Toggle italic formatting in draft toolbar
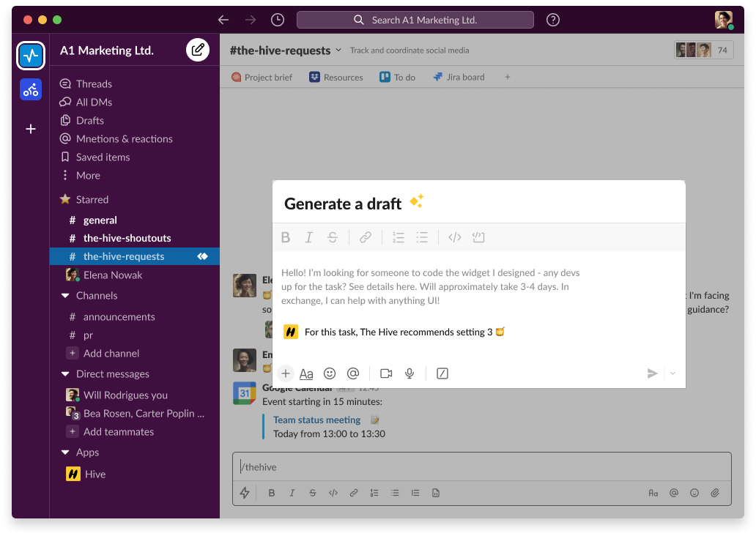 [x=309, y=237]
